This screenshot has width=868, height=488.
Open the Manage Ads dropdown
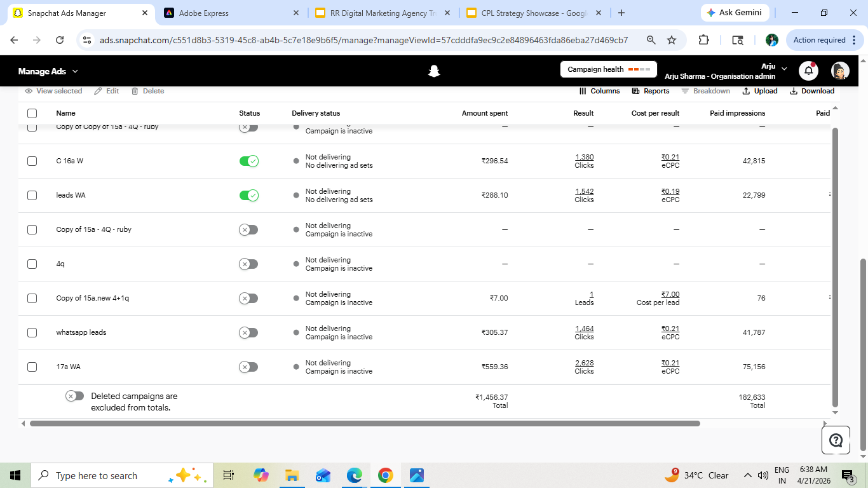point(48,71)
